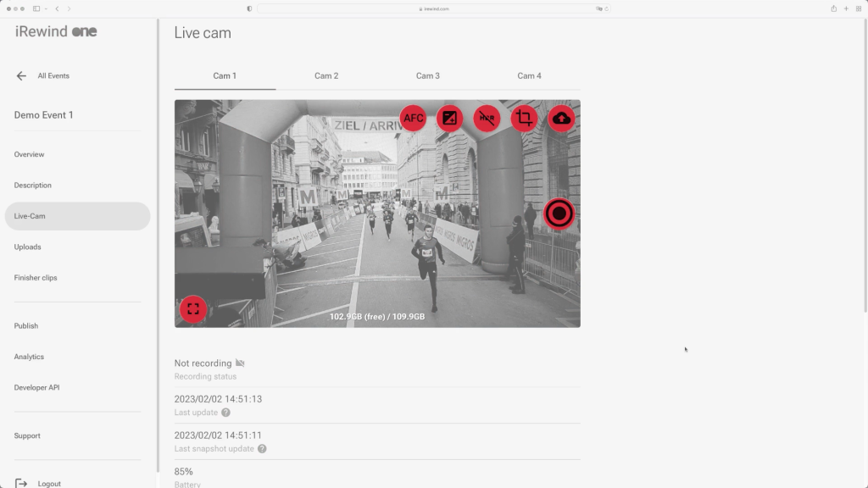Click the privacy shield icon in the browser toolbar

click(249, 8)
